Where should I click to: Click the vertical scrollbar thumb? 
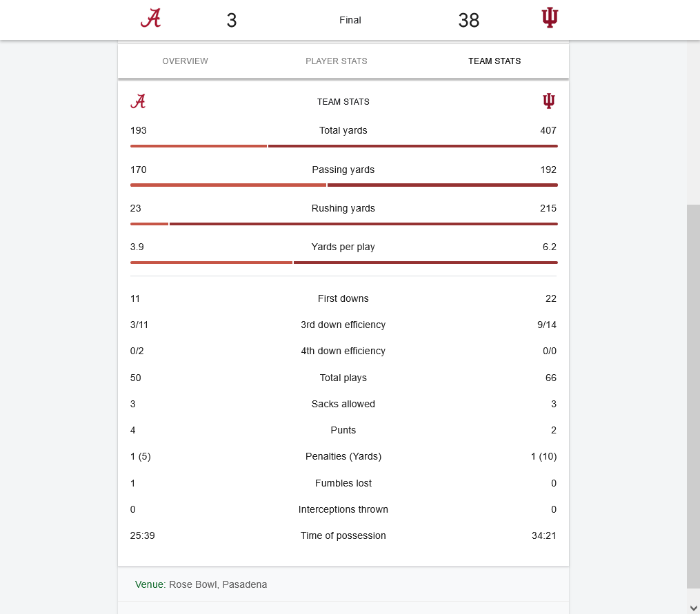click(x=693, y=396)
